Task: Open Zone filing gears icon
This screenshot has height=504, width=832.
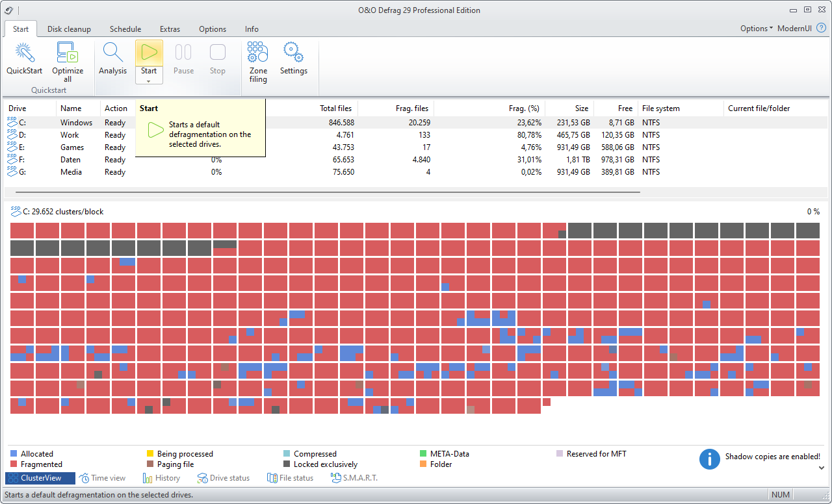Action: [258, 53]
